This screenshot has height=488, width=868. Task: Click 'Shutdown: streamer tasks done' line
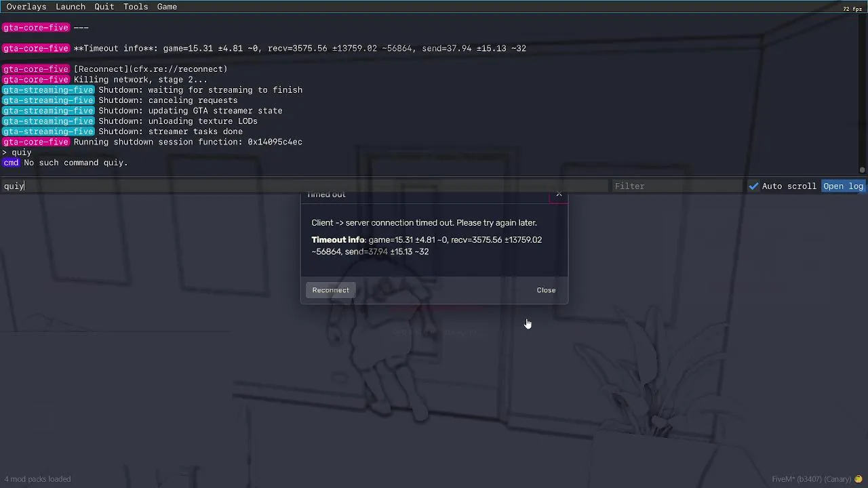[x=170, y=131]
